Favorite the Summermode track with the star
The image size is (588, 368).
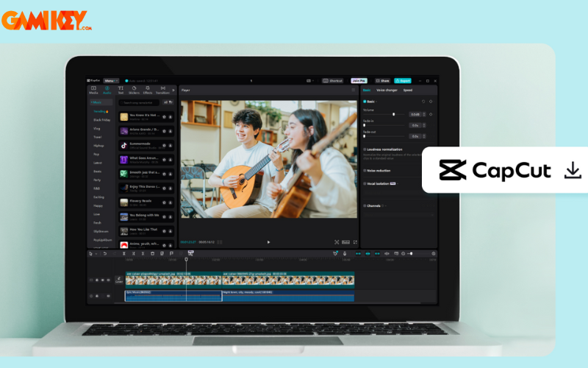coord(164,146)
